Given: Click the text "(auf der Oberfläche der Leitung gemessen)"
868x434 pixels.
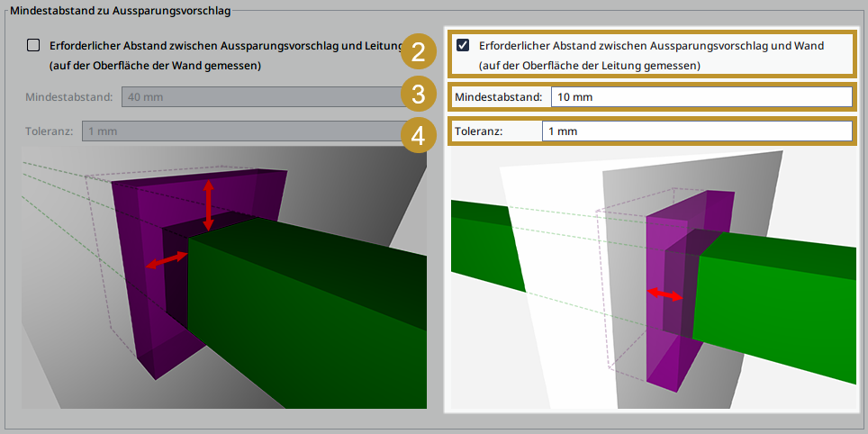Looking at the screenshot, I should [x=590, y=66].
